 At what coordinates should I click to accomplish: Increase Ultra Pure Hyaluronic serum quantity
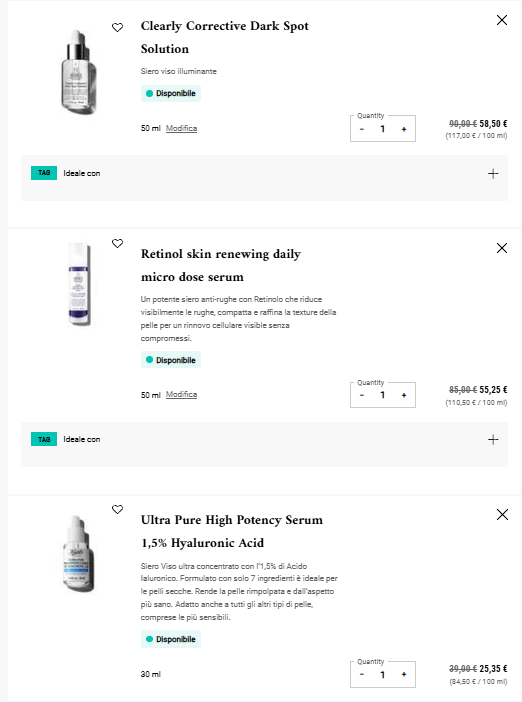[404, 675]
